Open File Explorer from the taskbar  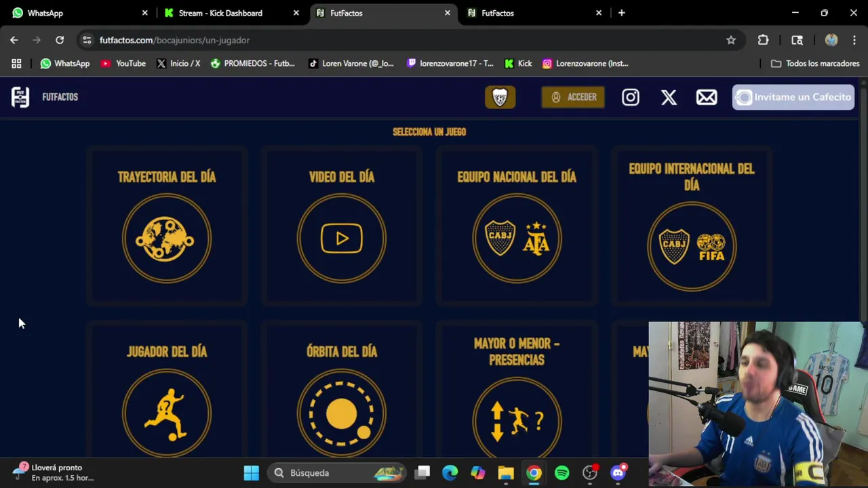(x=506, y=473)
